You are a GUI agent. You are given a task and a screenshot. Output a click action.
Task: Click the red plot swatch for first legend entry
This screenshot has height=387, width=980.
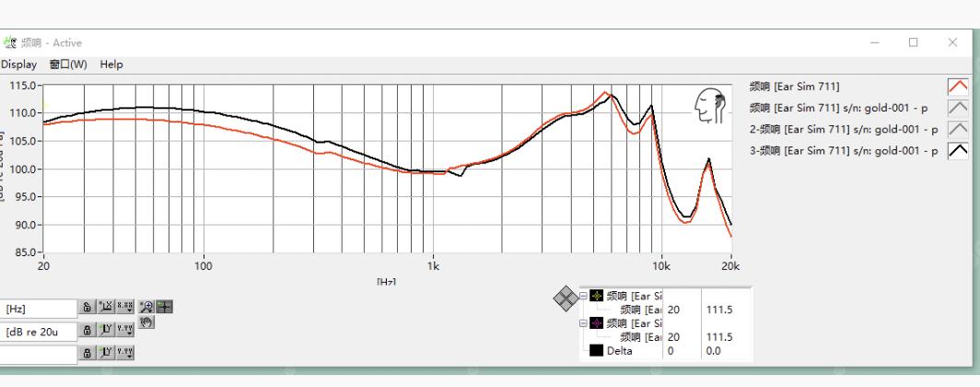(958, 87)
